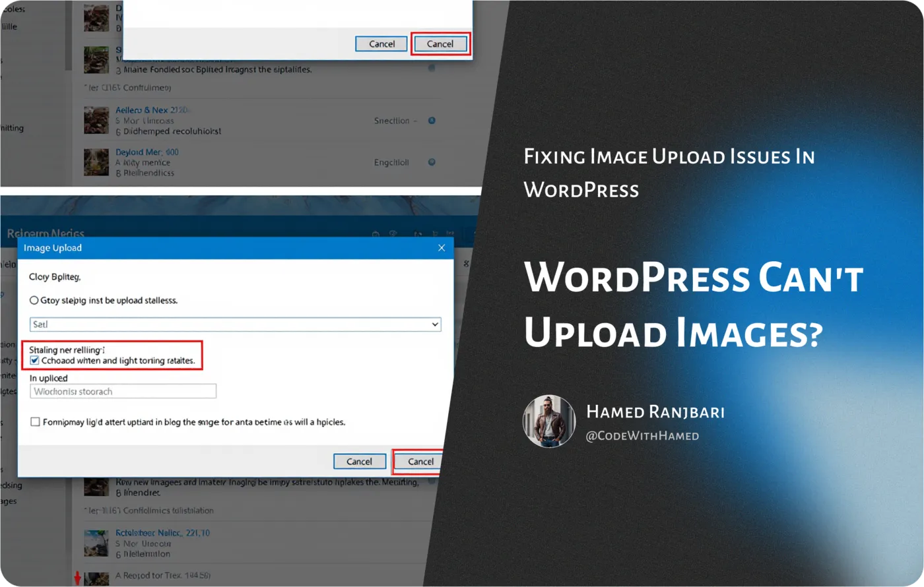
Task: Open the thumbnail beside Deyiold Mer
Action: coord(96,162)
